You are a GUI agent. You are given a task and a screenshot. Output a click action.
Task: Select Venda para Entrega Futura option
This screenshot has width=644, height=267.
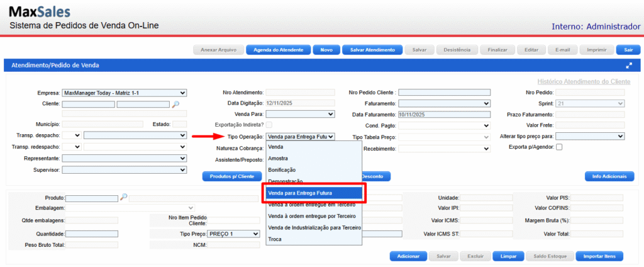[313, 193]
